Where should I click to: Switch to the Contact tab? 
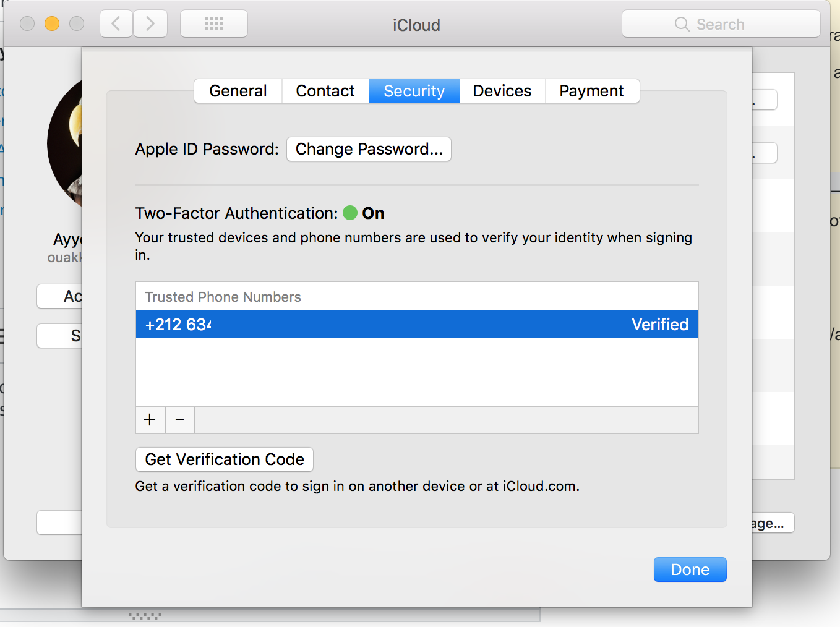tap(325, 91)
